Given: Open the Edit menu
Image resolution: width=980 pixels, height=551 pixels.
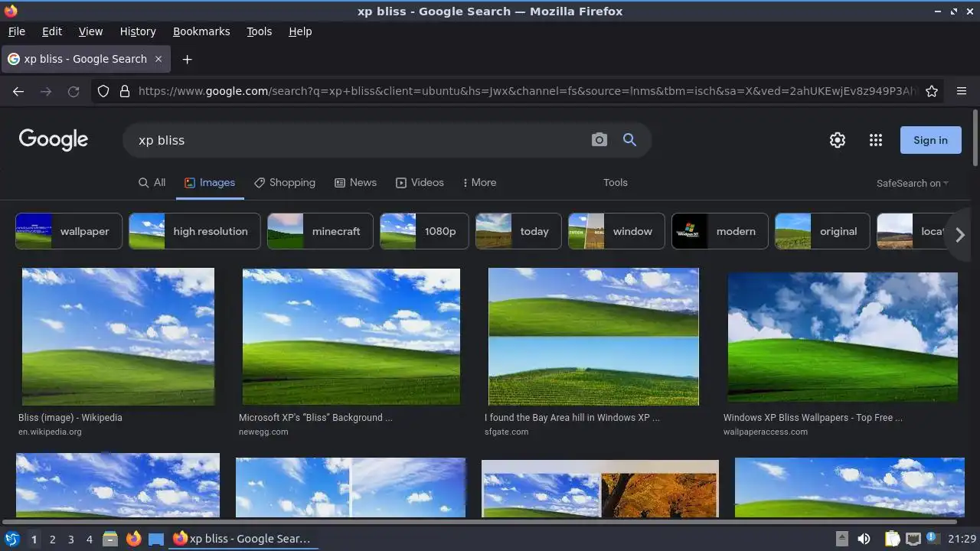Looking at the screenshot, I should click(52, 31).
